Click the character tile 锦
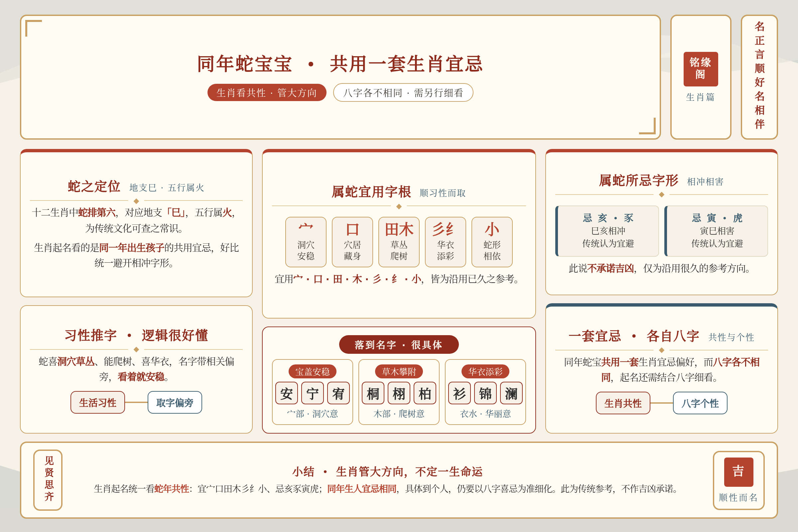This screenshot has width=798, height=532. [485, 393]
